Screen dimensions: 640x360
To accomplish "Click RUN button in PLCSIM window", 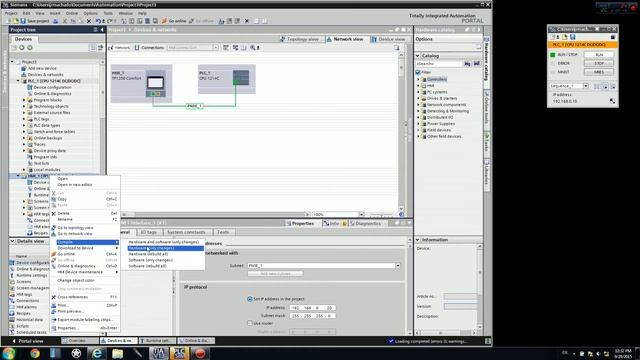I will tap(598, 55).
